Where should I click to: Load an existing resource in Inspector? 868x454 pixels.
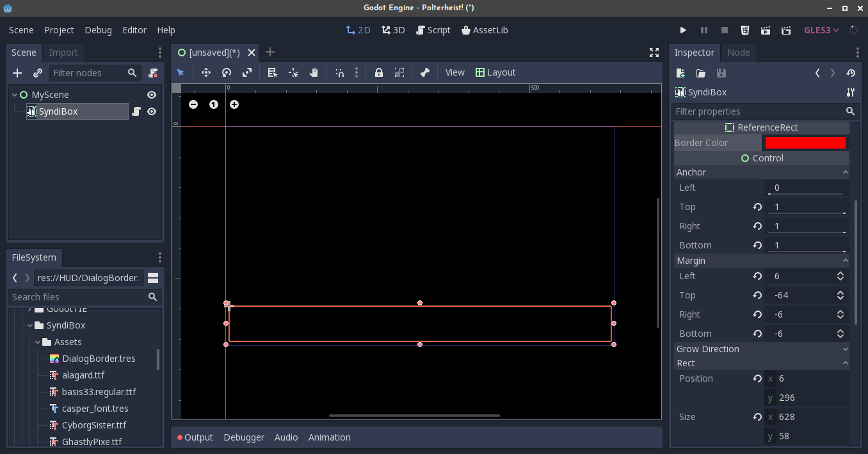(701, 73)
